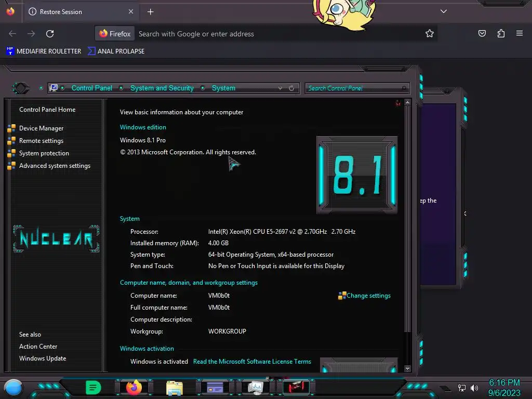Open System protection
The image size is (532, 399).
pos(44,153)
